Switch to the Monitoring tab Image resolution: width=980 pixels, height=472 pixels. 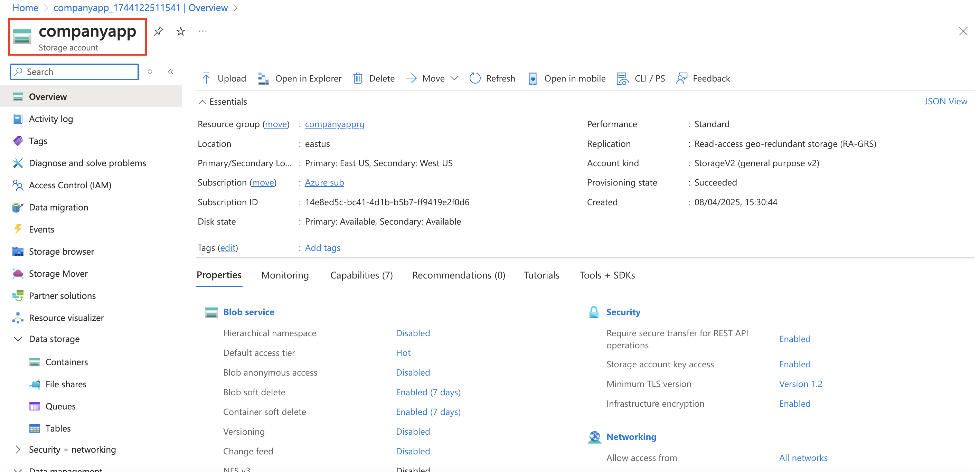(284, 275)
